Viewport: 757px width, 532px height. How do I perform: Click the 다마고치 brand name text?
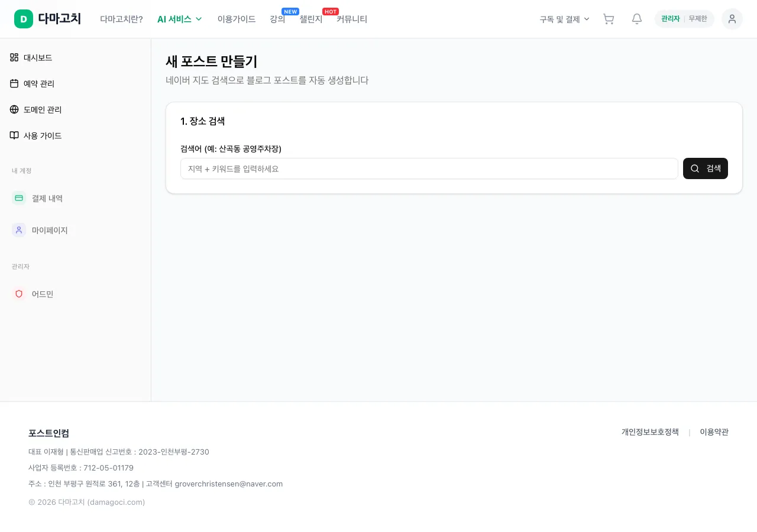(x=59, y=19)
